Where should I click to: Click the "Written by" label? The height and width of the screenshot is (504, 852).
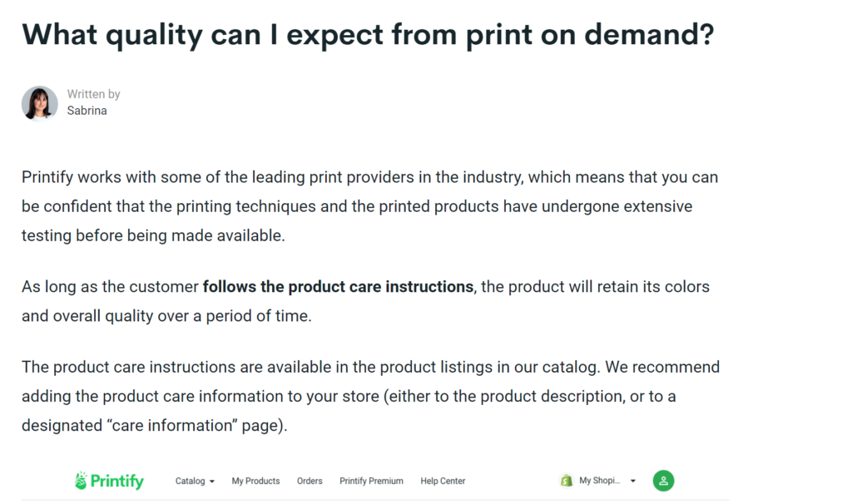tap(93, 95)
